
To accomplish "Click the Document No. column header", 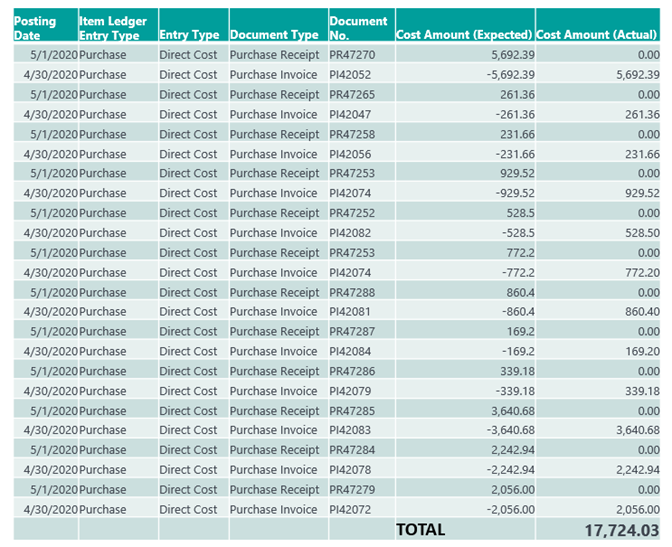I will click(362, 25).
